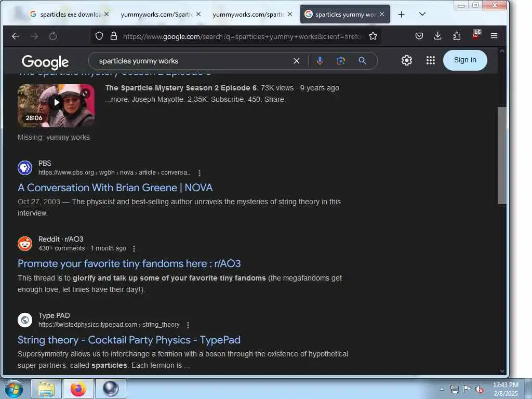Open the tracking protection shield icon
532x399 pixels.
tap(99, 36)
